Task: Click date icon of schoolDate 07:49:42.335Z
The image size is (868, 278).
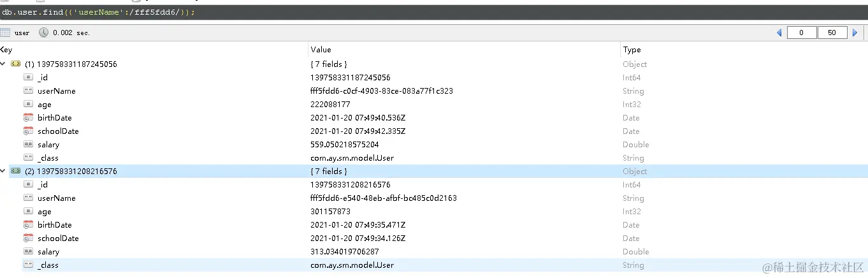Action: (28, 131)
